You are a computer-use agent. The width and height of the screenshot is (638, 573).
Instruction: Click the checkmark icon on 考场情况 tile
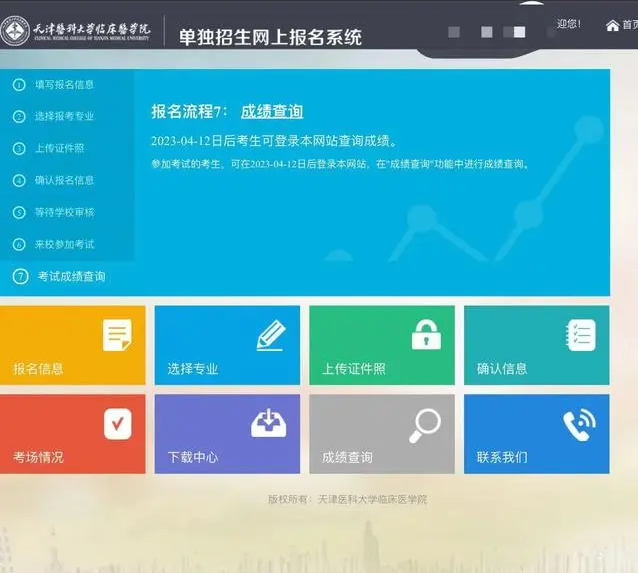pyautogui.click(x=117, y=424)
